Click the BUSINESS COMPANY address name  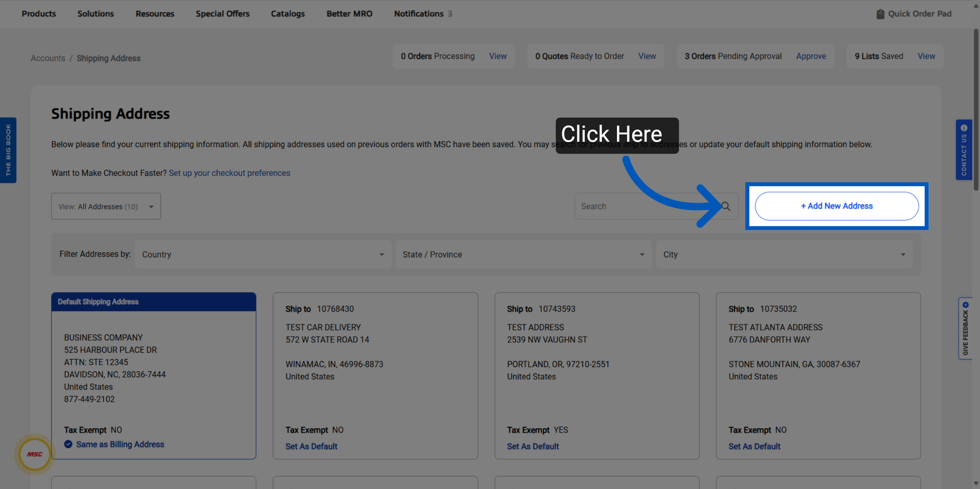pyautogui.click(x=103, y=337)
